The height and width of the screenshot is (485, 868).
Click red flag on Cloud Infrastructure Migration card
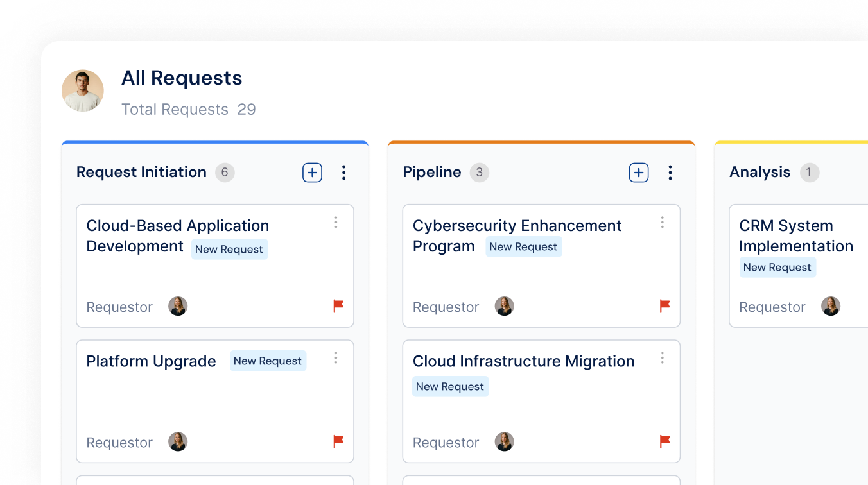(665, 441)
